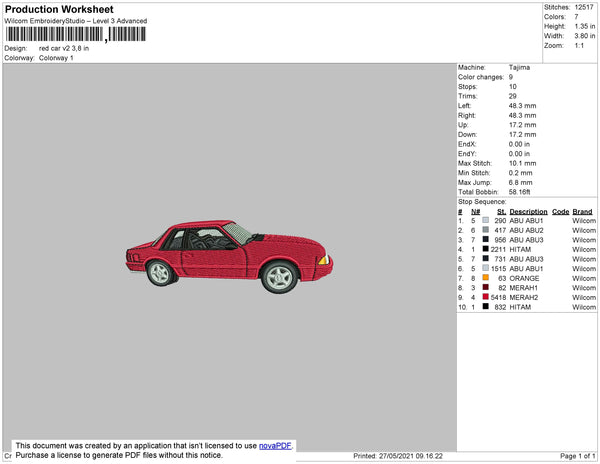The height and width of the screenshot is (464, 600).
Task: Click the ORANGE thread color swatch
Action: (485, 278)
